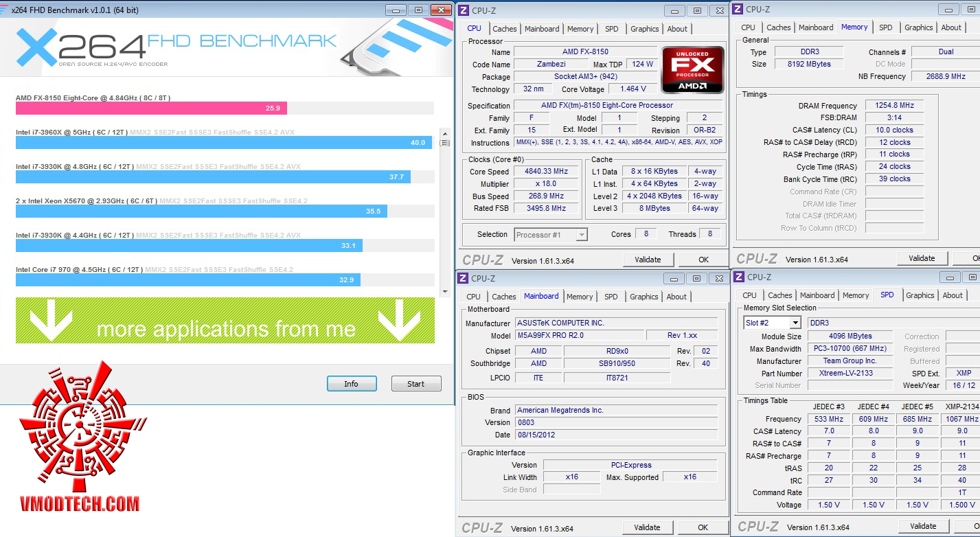Viewport: 980px width, 537px height.
Task: Select CPU tab in the CPU-Z BIOS/motherboard window
Action: point(473,297)
